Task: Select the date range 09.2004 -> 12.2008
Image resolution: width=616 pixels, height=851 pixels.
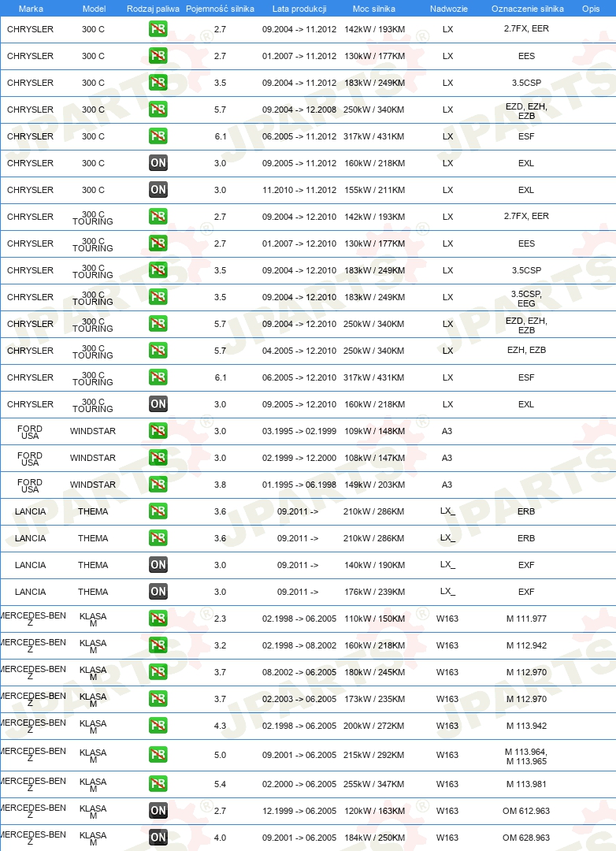Action: (x=299, y=110)
